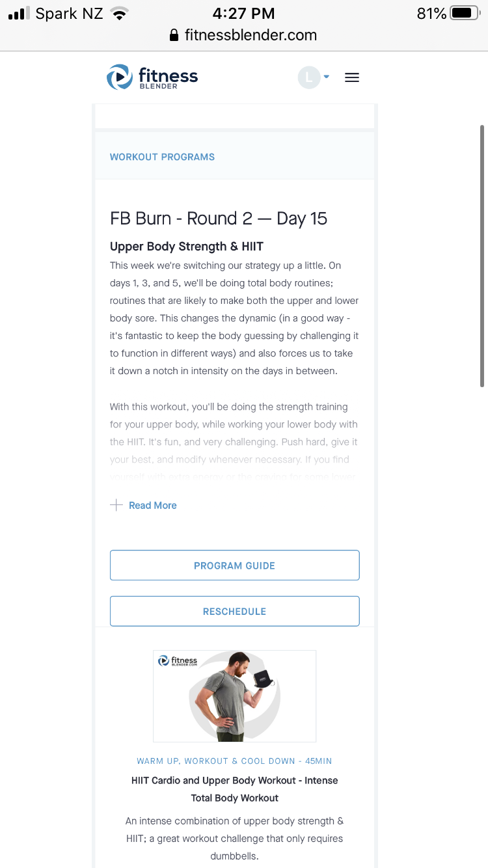Open the workout video thumbnail
Image resolution: width=488 pixels, height=868 pixels.
pyautogui.click(x=234, y=696)
